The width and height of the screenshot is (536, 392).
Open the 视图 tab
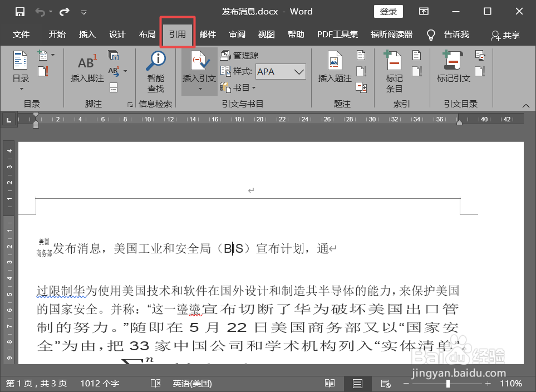(266, 35)
